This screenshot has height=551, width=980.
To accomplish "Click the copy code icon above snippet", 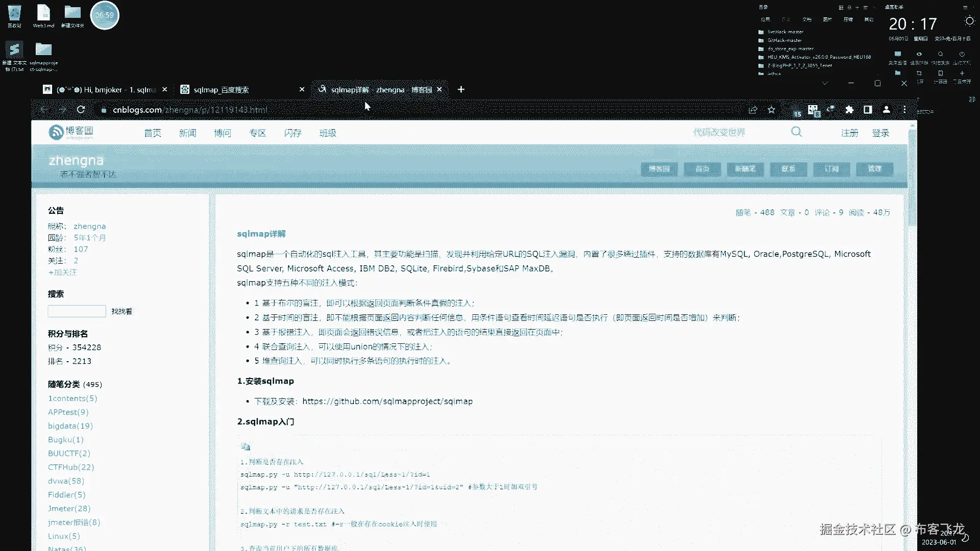I will pos(246,447).
